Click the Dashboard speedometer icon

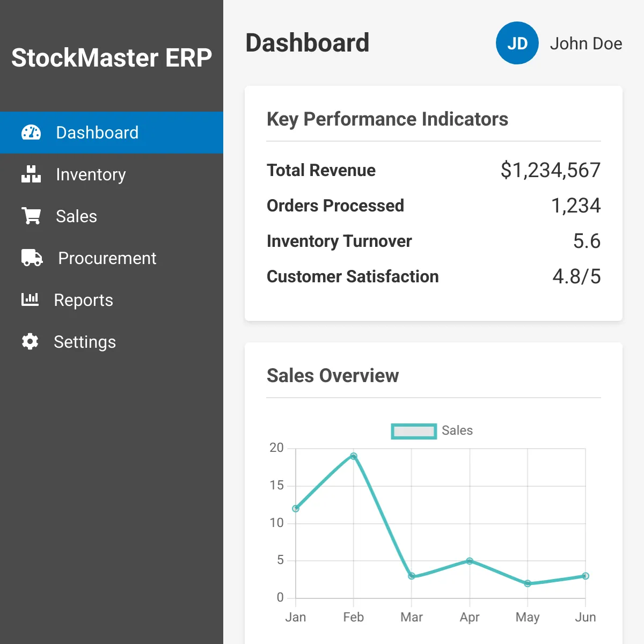[x=31, y=133]
